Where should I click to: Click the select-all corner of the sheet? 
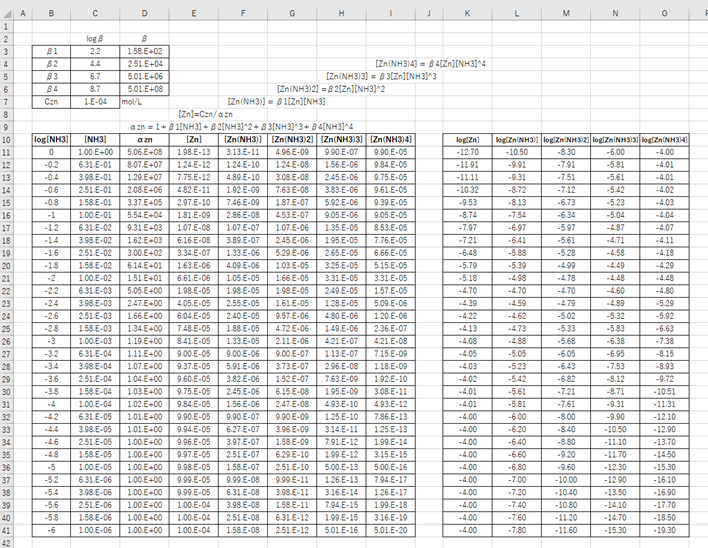(6, 14)
